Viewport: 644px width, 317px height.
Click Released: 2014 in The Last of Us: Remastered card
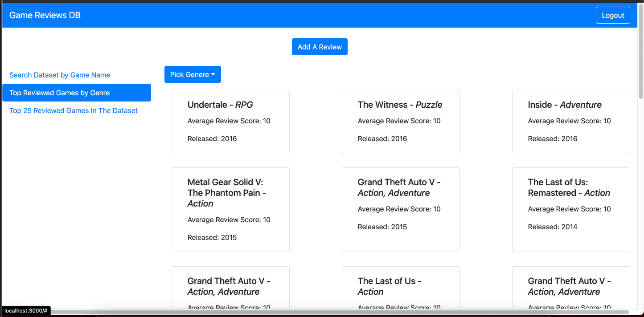(x=553, y=227)
